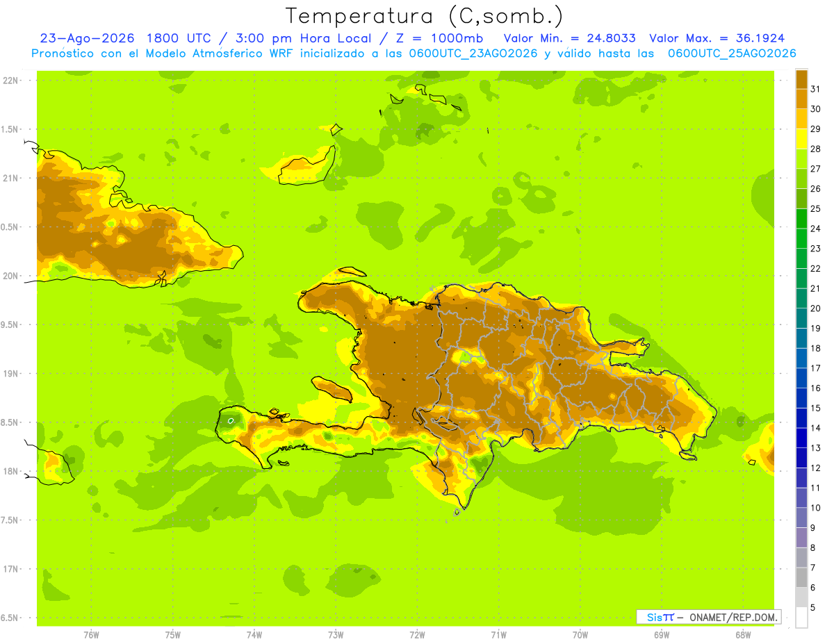Click the colorbar swatch between 25 and 26
The width and height of the screenshot is (834, 644).
[x=801, y=198]
